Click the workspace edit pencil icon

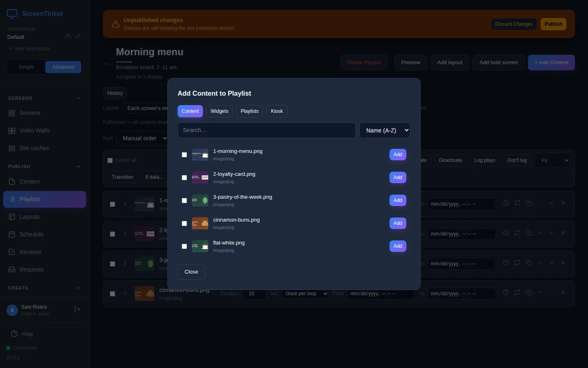tap(78, 36)
